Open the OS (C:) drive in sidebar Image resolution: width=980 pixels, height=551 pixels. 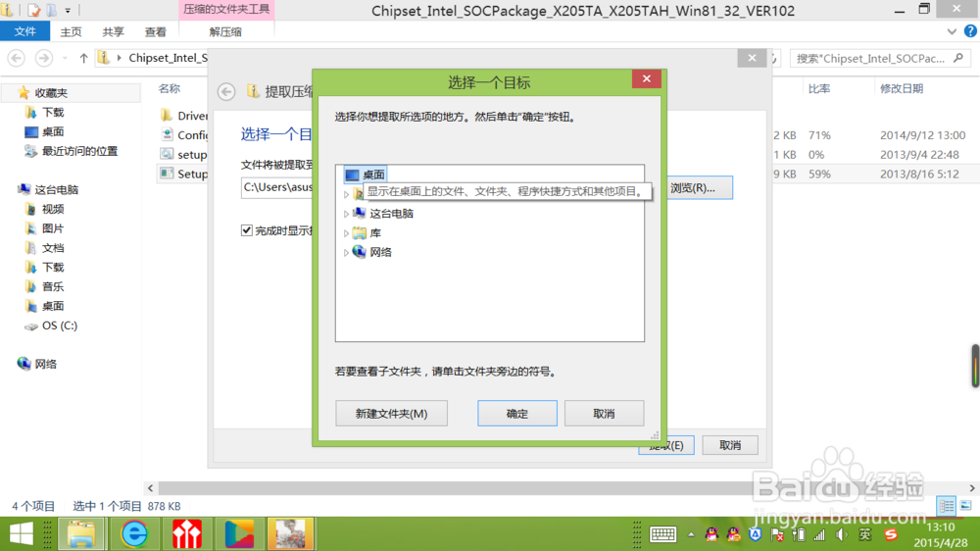pos(60,326)
